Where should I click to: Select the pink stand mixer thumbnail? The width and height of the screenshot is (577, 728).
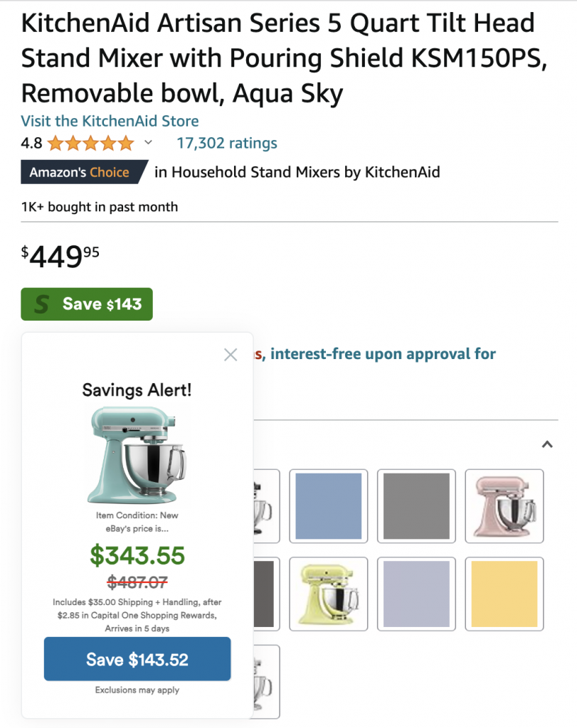click(504, 506)
